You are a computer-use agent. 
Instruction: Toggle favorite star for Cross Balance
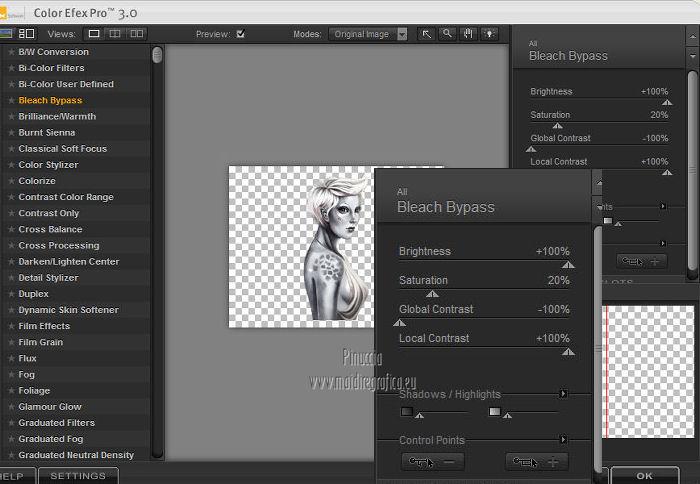[11, 229]
